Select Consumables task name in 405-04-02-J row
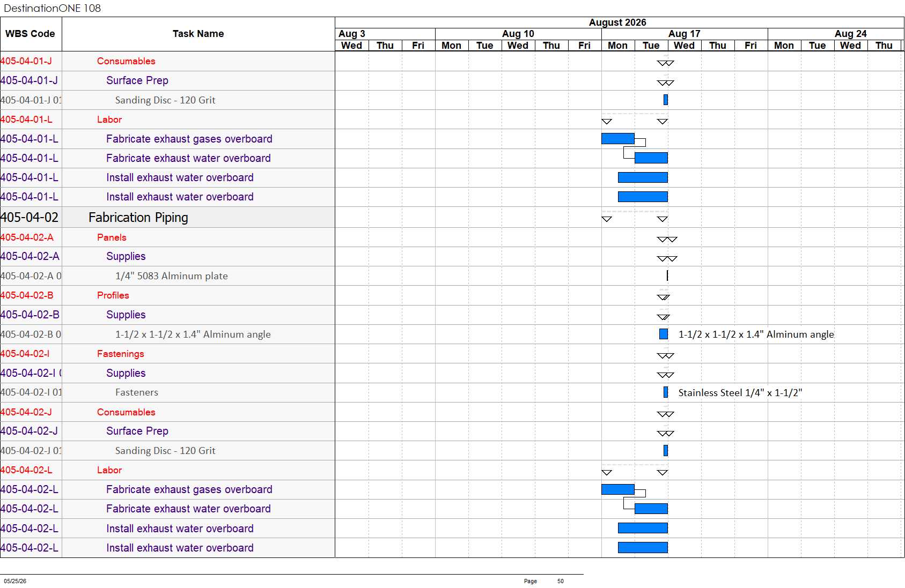Image resolution: width=905 pixels, height=588 pixels. click(x=126, y=412)
